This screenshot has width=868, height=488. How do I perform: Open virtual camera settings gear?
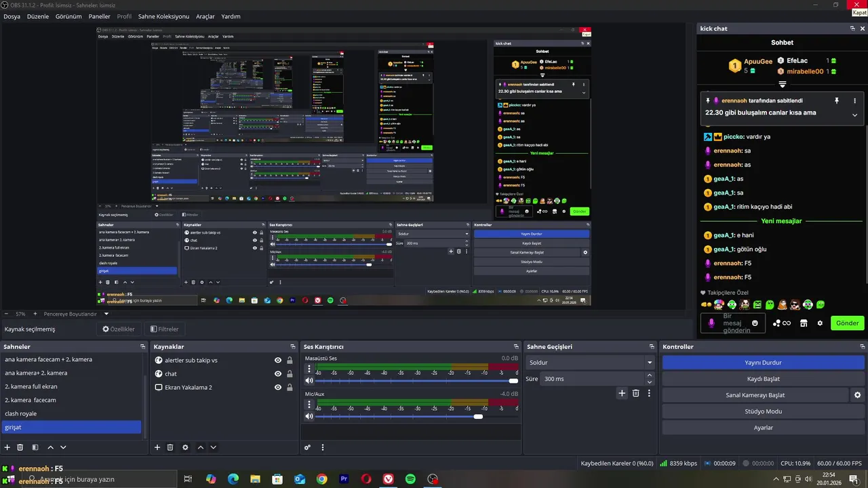[857, 395]
